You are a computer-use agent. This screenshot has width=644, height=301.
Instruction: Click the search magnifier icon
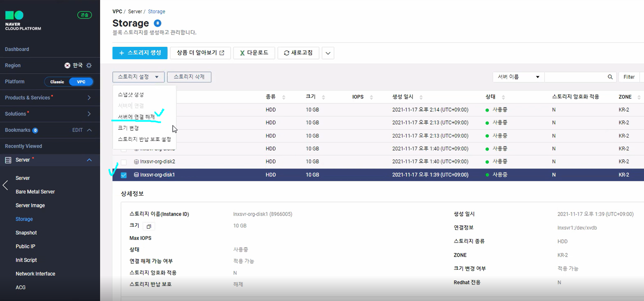point(610,77)
